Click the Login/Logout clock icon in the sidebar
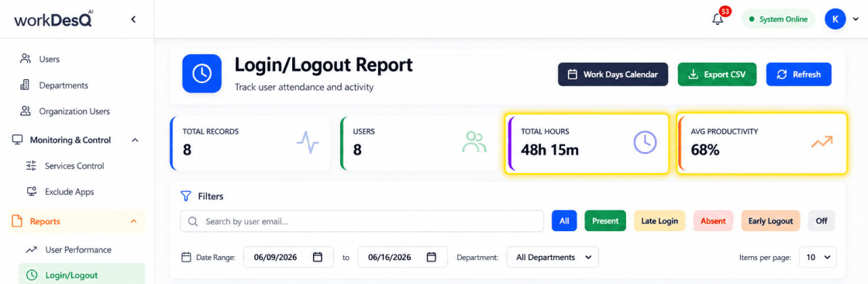Viewport: 868px width, 284px height. [32, 275]
